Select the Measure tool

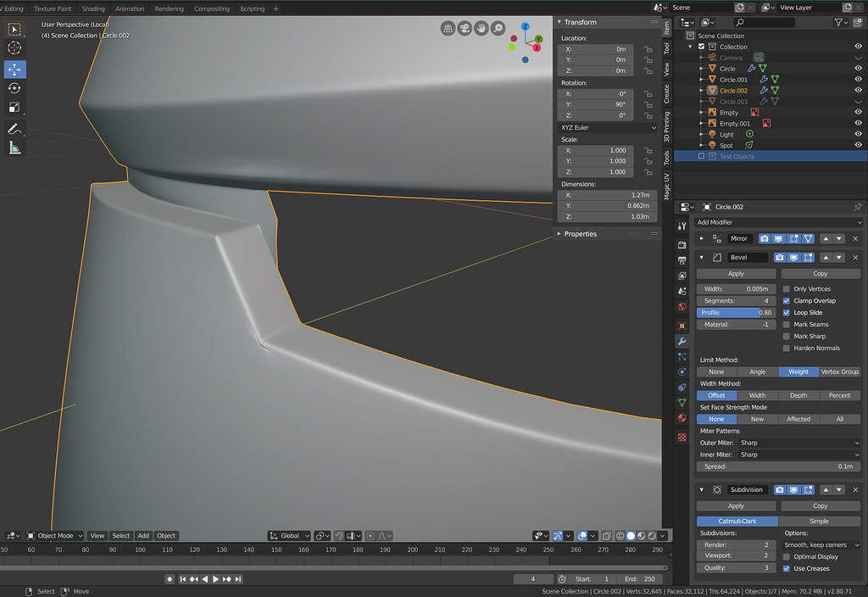tap(15, 148)
